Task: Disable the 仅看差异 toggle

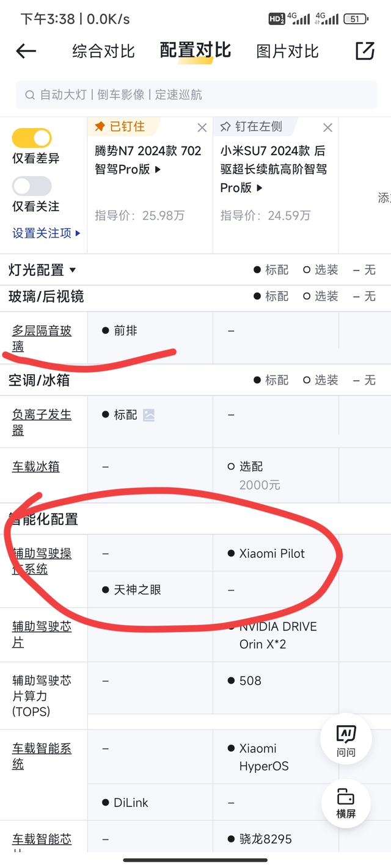Action: [32, 138]
